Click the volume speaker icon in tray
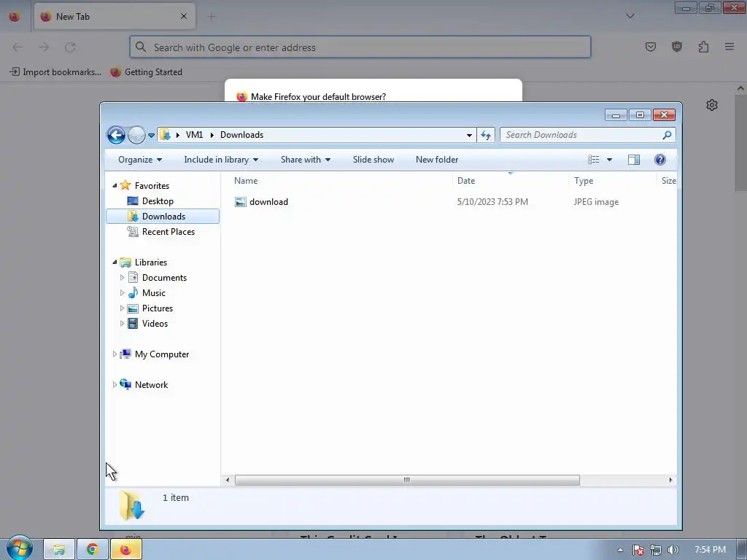Screen dimensions: 747x560 coord(673,550)
